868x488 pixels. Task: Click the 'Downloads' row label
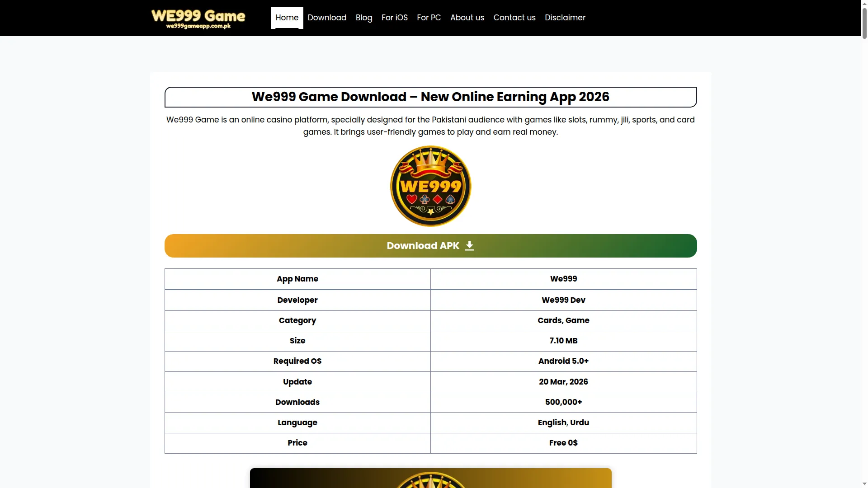[297, 402]
